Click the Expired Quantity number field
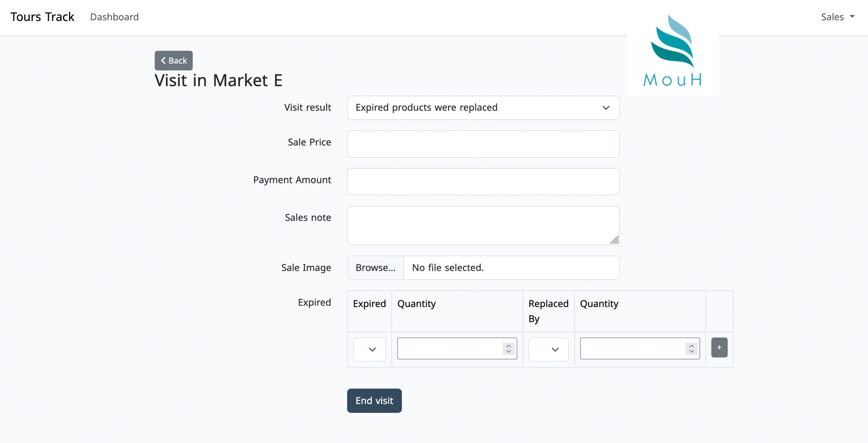 click(449, 348)
